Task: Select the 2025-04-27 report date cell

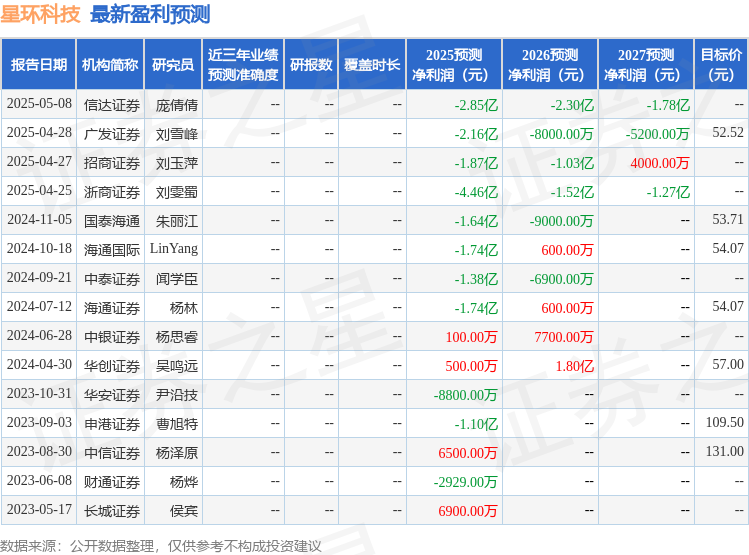Action: 39,162
